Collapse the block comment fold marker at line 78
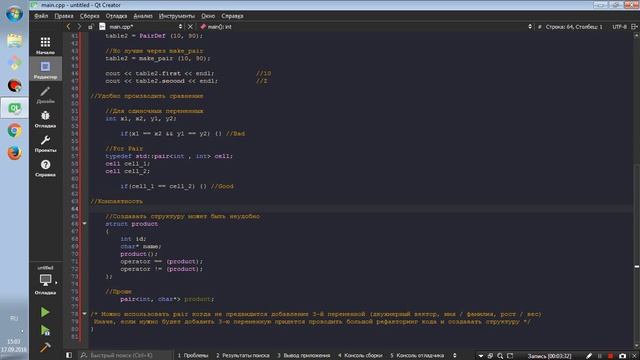 tap(84, 314)
